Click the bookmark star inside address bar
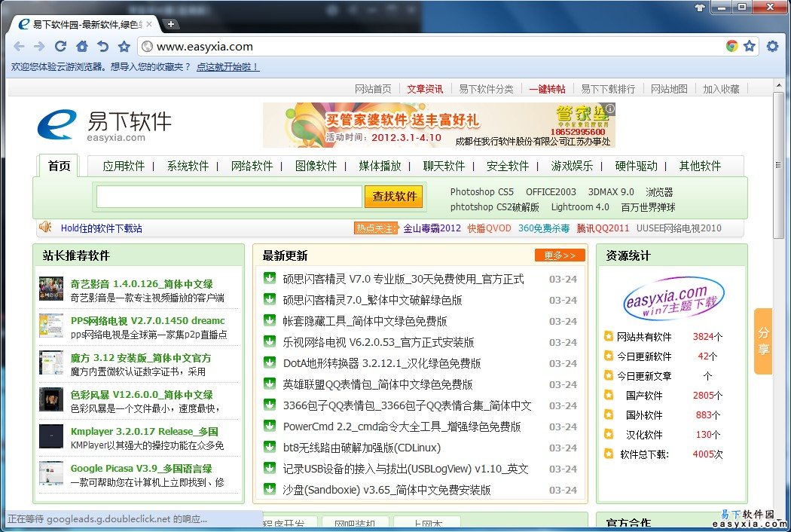This screenshot has width=791, height=532. coord(749,47)
